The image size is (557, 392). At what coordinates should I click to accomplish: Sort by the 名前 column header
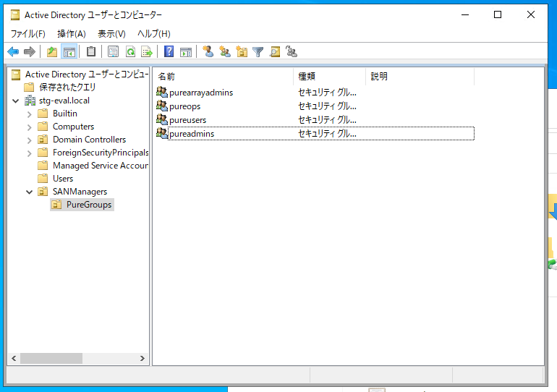pyautogui.click(x=224, y=77)
